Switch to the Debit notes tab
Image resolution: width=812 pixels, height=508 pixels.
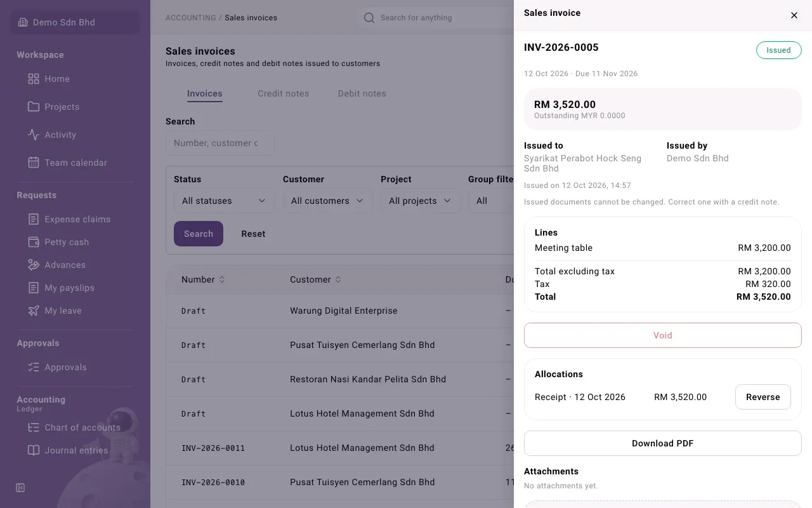(362, 93)
